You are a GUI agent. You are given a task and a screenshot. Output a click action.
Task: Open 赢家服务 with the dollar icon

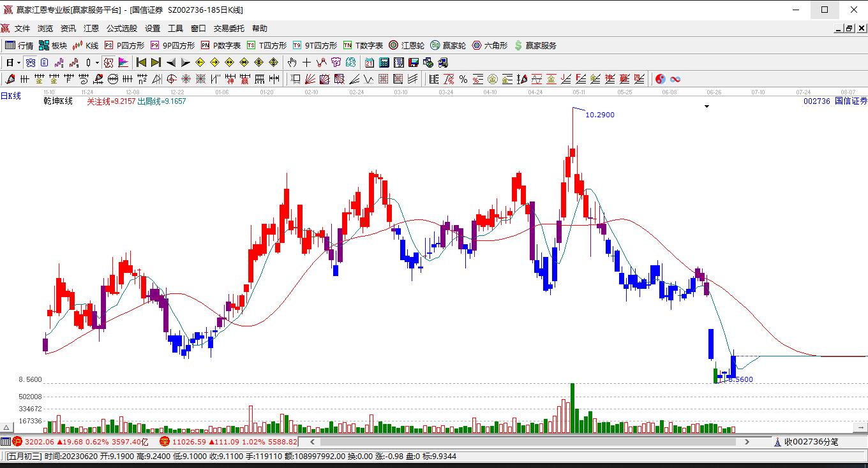point(535,45)
